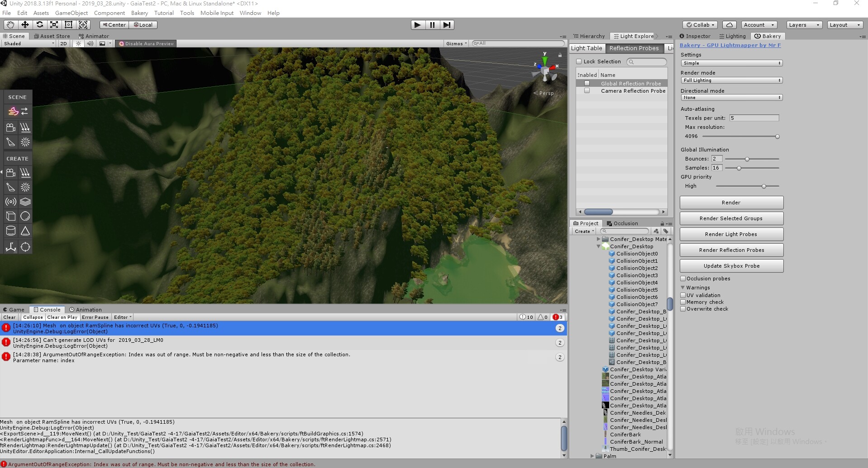The height and width of the screenshot is (468, 868).
Task: Switch to the Reflection Probes tab
Action: pos(634,48)
